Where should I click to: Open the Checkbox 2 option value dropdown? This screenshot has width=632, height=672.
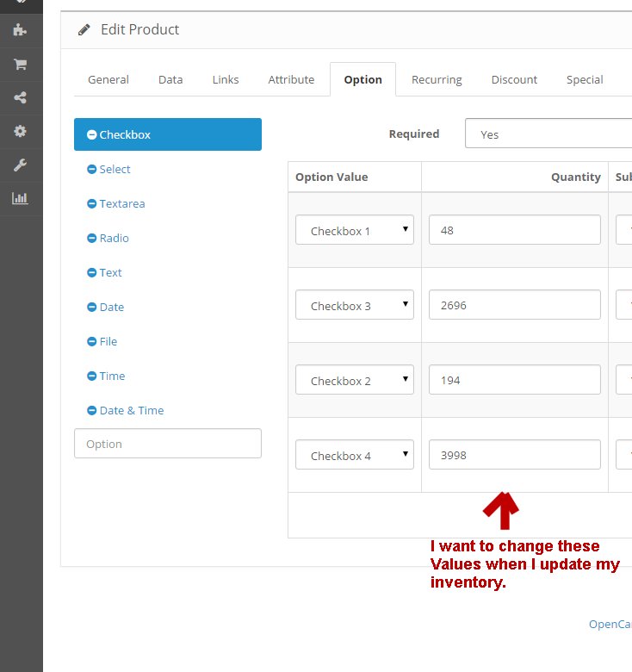point(355,380)
